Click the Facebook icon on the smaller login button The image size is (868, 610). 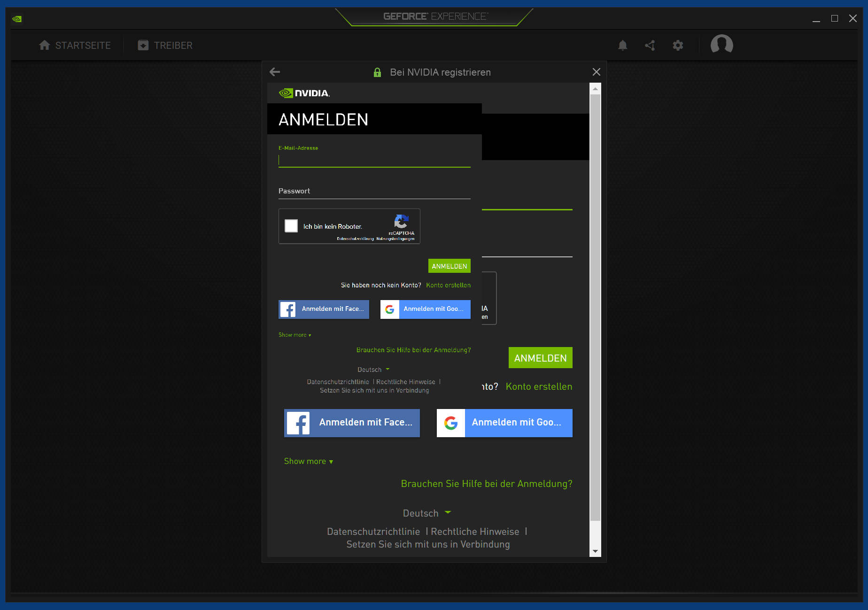click(288, 309)
